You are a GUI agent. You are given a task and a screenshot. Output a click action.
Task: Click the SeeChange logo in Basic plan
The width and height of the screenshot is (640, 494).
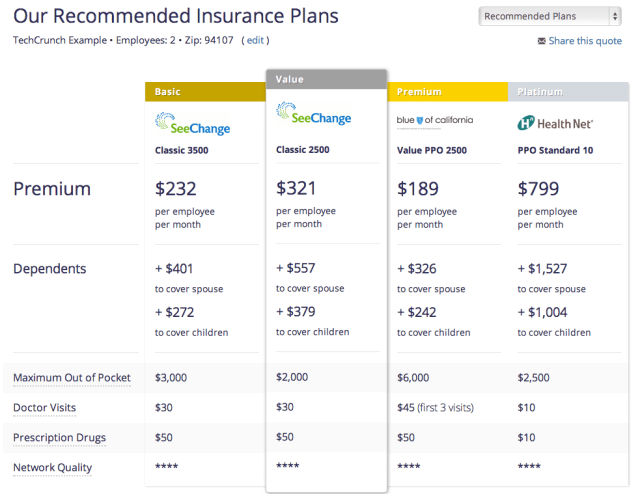pos(193,124)
